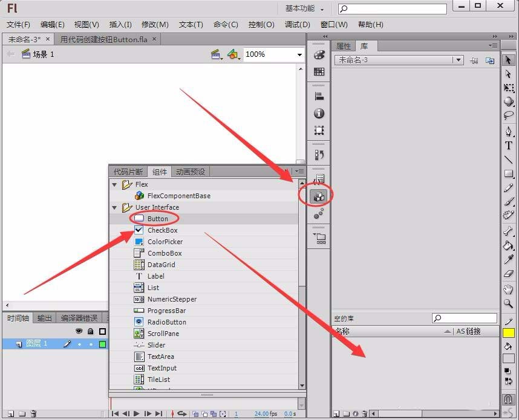Open the Color palette panel icon
This screenshot has width=519, height=420.
tap(319, 55)
